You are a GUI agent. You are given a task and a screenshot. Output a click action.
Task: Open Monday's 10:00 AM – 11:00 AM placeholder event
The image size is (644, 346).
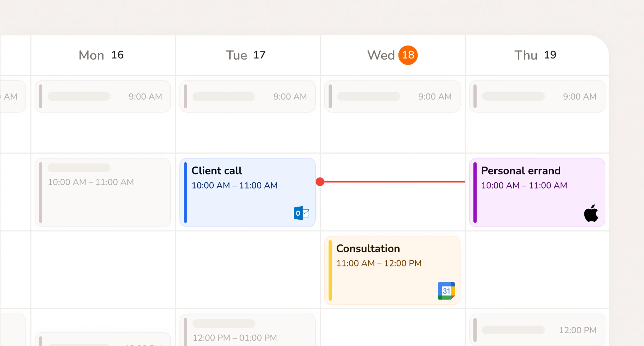(103, 192)
